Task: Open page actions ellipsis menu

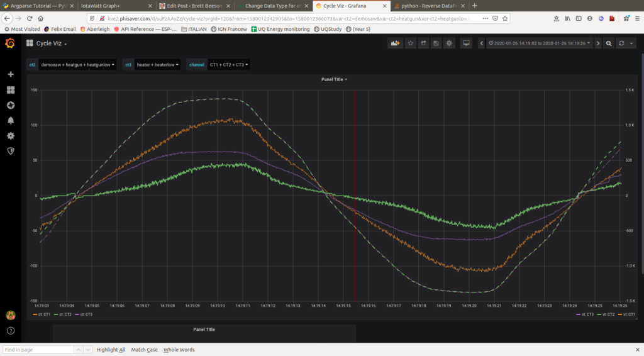Action: pos(485,18)
